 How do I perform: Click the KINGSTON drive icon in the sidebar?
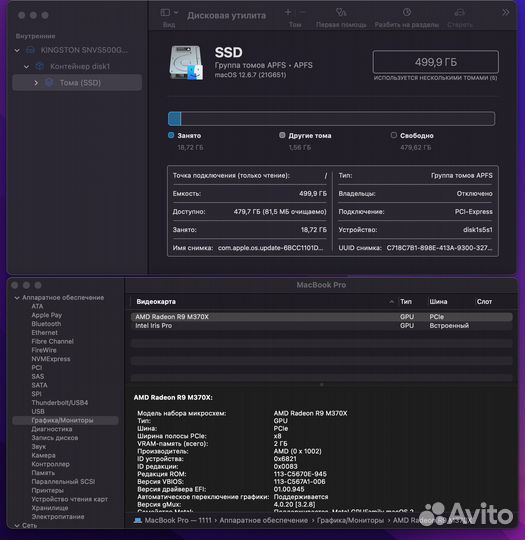[30, 51]
